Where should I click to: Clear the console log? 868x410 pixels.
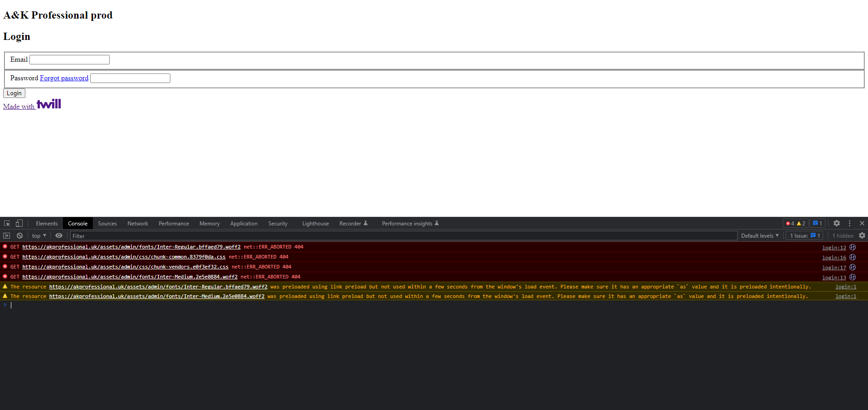[x=19, y=236]
